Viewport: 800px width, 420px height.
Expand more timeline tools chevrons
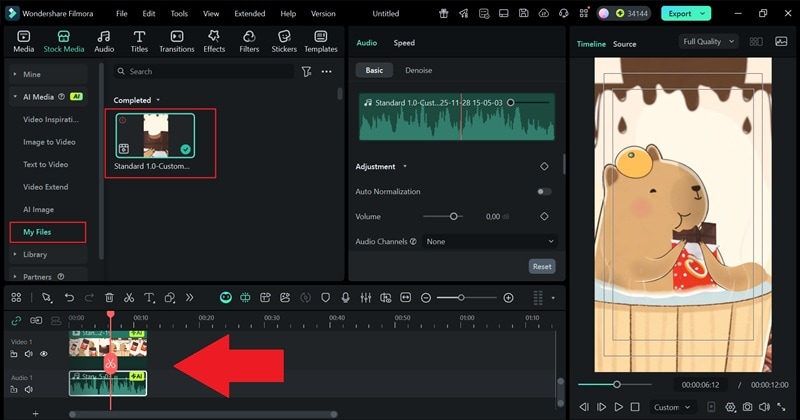pyautogui.click(x=189, y=298)
